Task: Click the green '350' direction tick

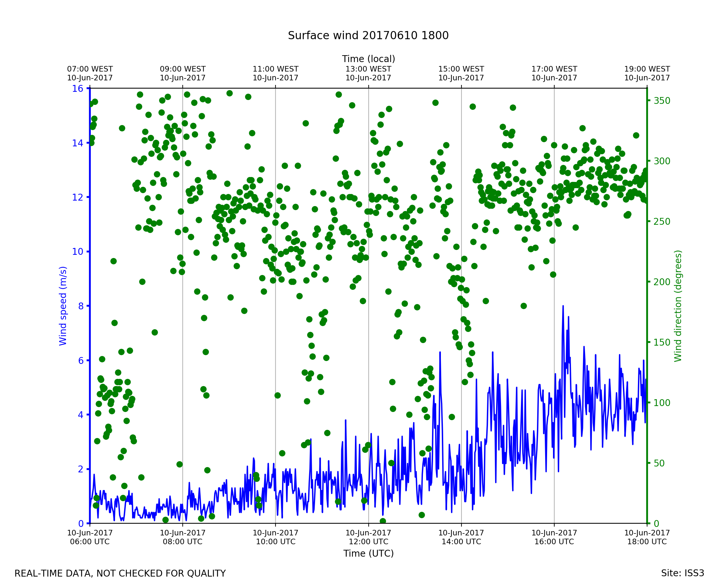Action: [x=662, y=101]
